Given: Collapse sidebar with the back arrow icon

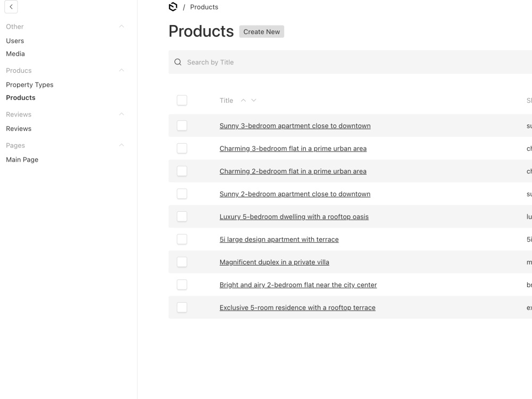Looking at the screenshot, I should 11,7.
